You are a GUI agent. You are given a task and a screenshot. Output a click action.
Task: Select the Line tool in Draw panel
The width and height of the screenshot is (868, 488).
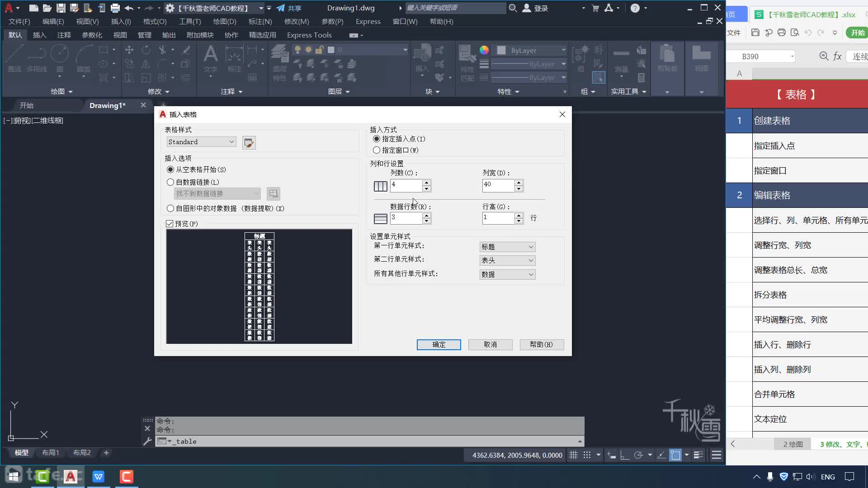(14, 59)
